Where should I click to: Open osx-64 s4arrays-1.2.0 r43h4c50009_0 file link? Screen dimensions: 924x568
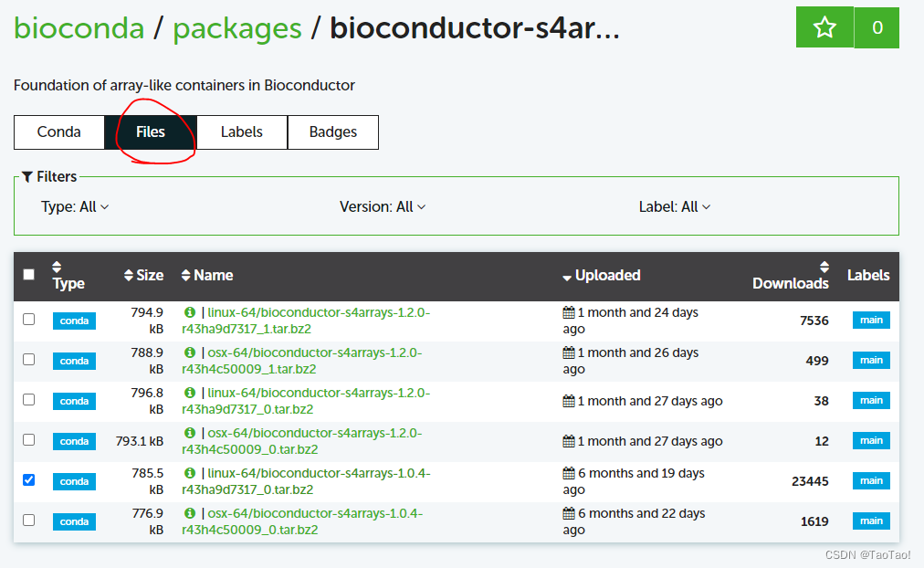coord(301,441)
